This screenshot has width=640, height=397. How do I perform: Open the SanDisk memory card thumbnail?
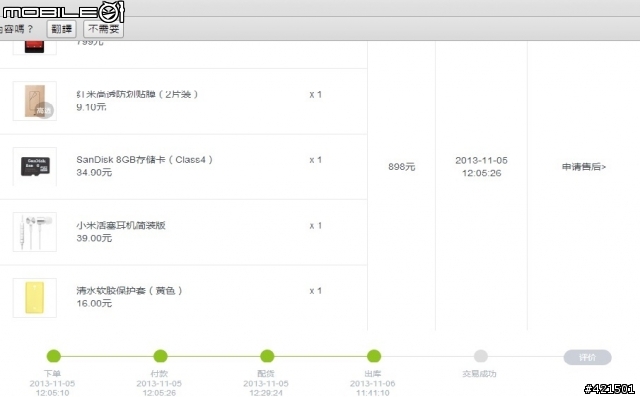pos(35,166)
